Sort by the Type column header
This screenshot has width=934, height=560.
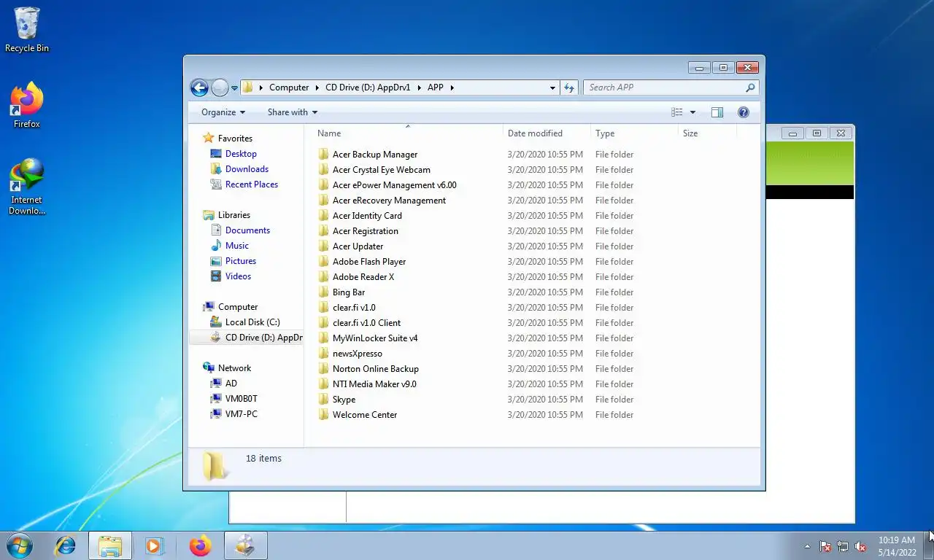pos(633,133)
